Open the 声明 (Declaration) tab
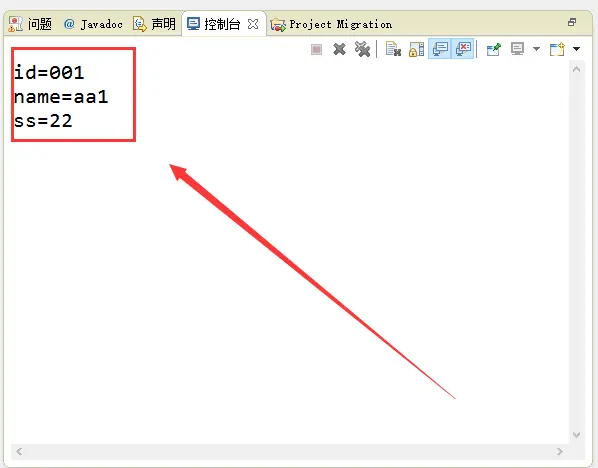This screenshot has width=598, height=468. [x=154, y=24]
